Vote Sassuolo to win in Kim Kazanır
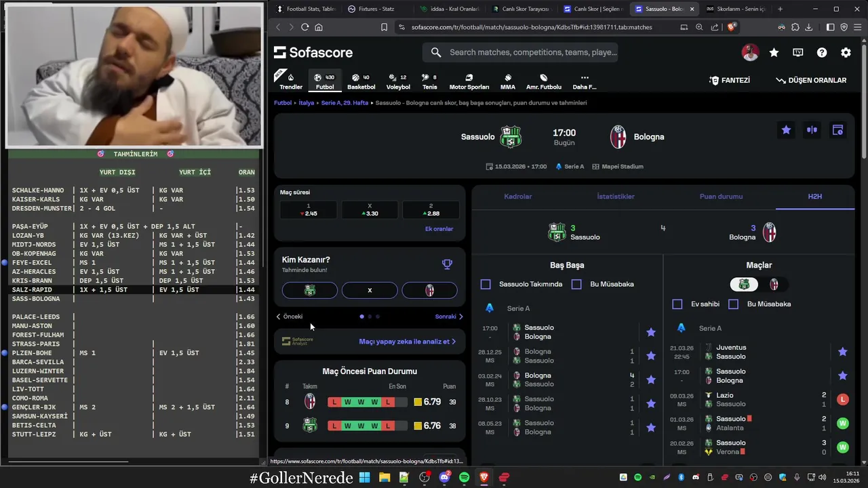868x488 pixels. tap(310, 290)
